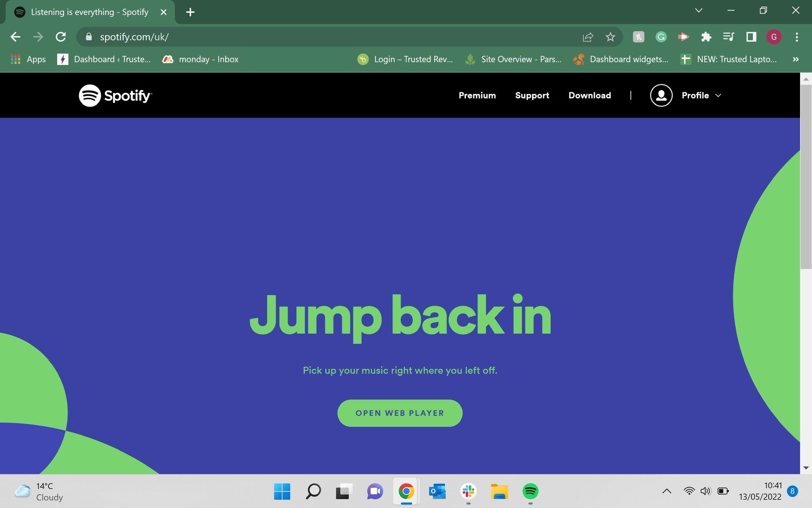
Task: Open notifications badge showing 8
Action: pyautogui.click(x=792, y=491)
